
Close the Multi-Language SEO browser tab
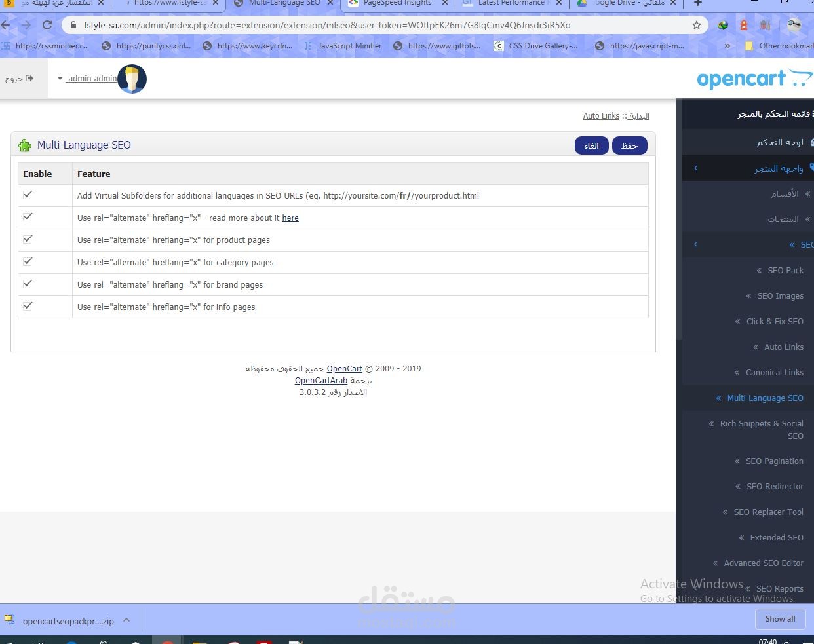coord(330,3)
